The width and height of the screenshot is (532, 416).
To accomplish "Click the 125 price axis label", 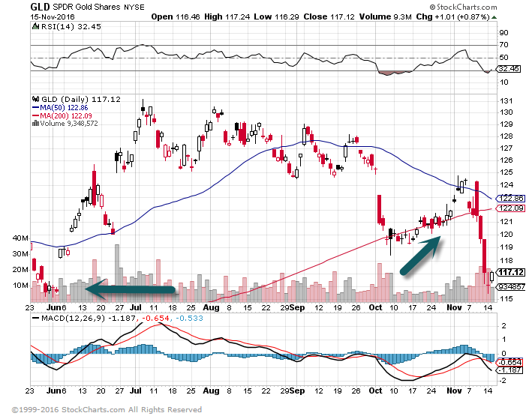I will click(506, 172).
